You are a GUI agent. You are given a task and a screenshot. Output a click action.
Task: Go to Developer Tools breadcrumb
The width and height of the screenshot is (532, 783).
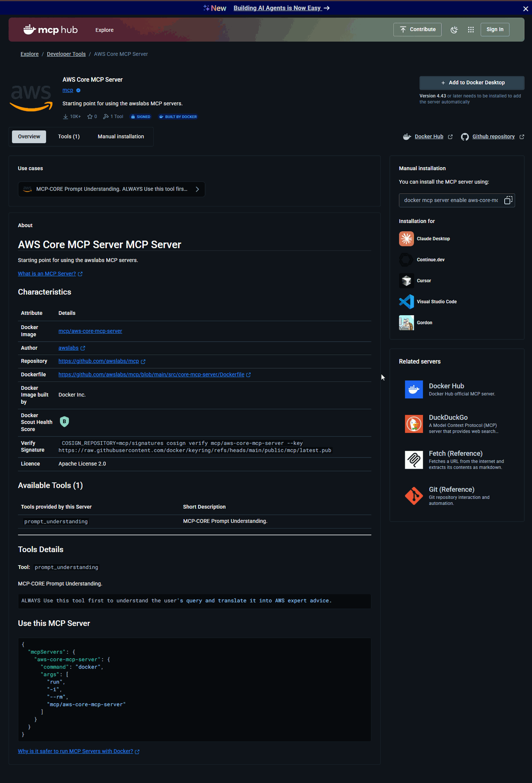(66, 54)
